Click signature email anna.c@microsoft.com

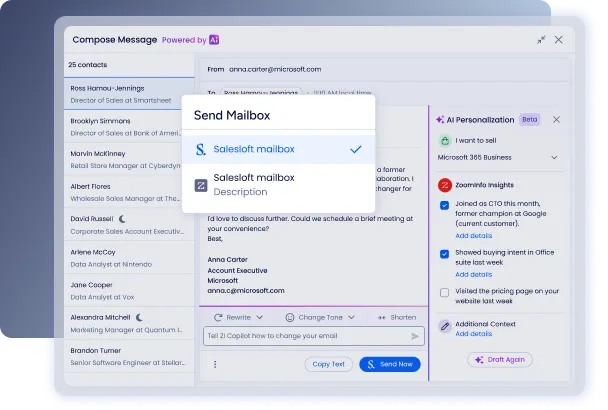pos(246,291)
